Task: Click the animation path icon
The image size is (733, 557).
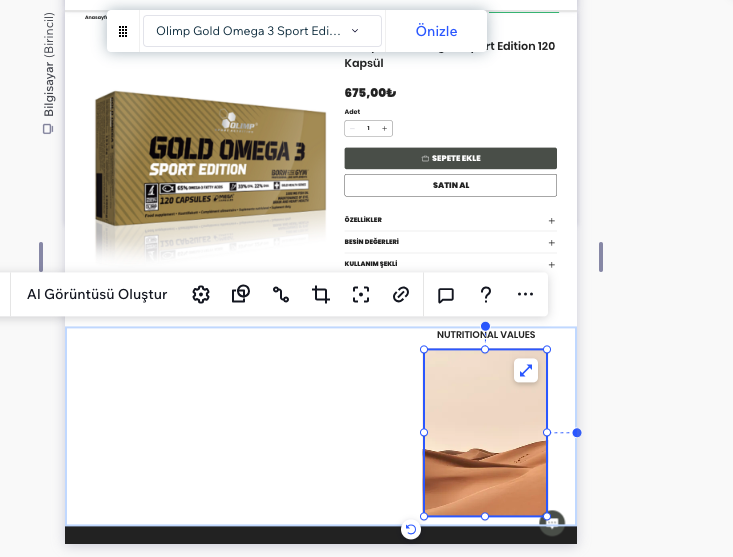Action: coord(281,294)
